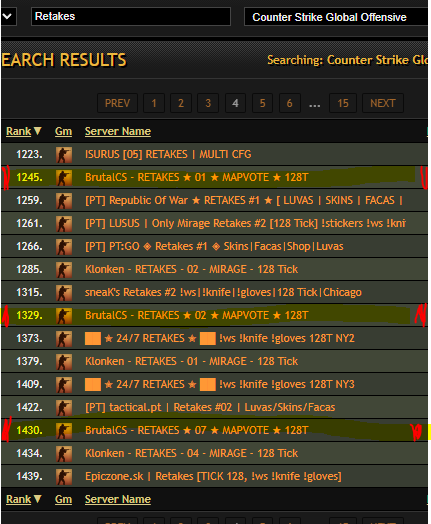Open 24/7 RETAKES 128T NY2 server
This screenshot has height=524, width=431.
point(220,338)
